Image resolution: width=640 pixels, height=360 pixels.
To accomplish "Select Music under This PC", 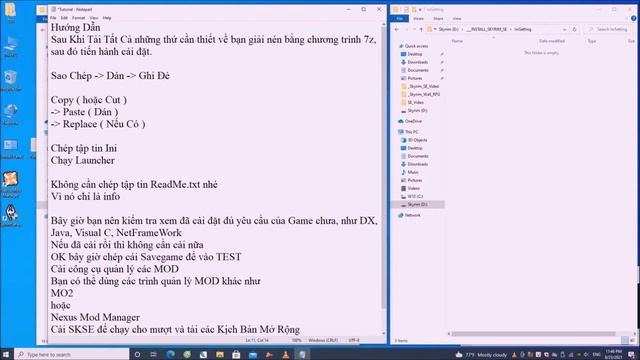I will (x=410, y=172).
